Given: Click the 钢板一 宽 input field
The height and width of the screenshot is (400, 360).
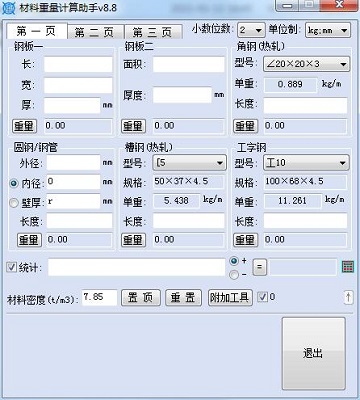Looking at the screenshot, I should pyautogui.click(x=78, y=86).
